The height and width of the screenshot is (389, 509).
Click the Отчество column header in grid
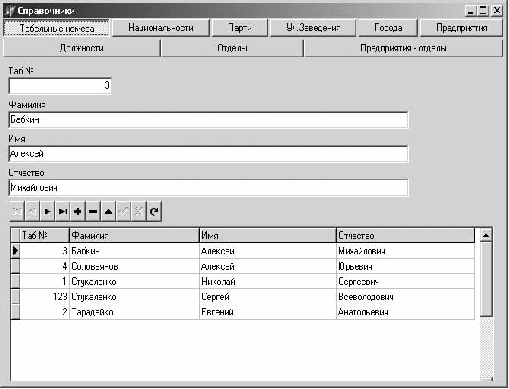tap(406, 236)
